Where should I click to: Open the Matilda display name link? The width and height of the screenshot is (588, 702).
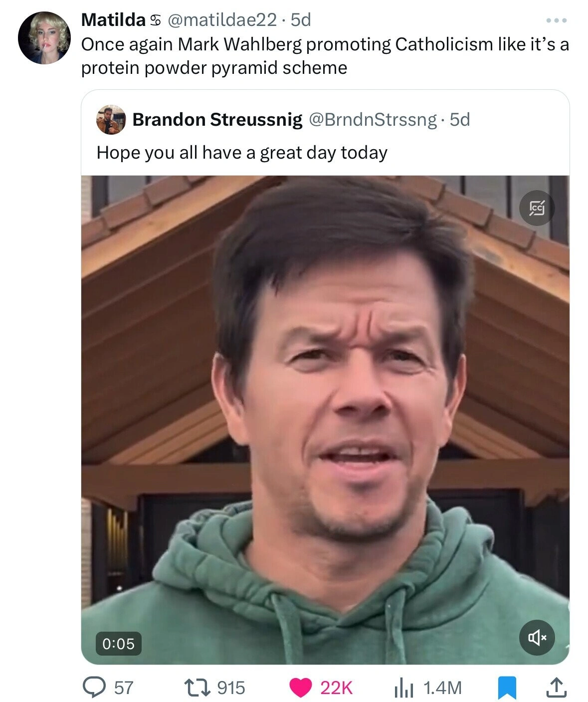click(x=113, y=20)
